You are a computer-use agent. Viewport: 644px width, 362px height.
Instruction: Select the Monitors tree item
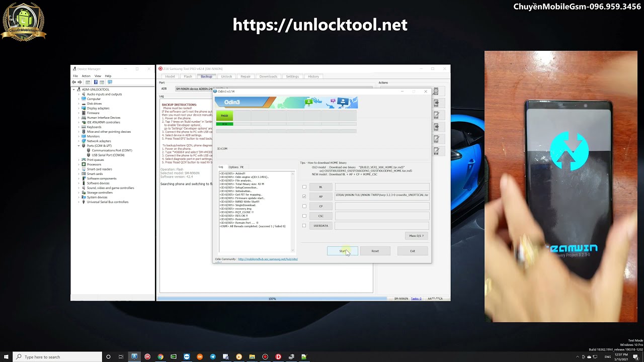tap(93, 136)
